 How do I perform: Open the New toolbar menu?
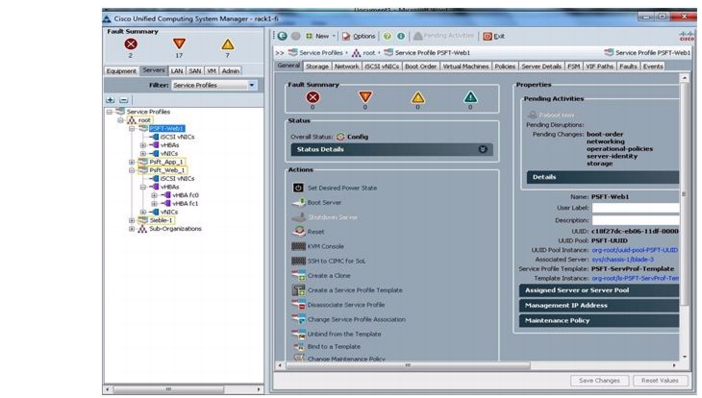point(320,36)
